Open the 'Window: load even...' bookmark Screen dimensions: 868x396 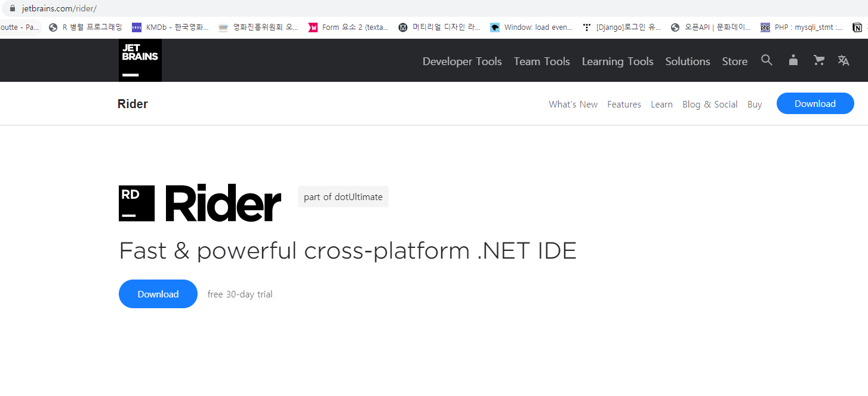(x=531, y=27)
